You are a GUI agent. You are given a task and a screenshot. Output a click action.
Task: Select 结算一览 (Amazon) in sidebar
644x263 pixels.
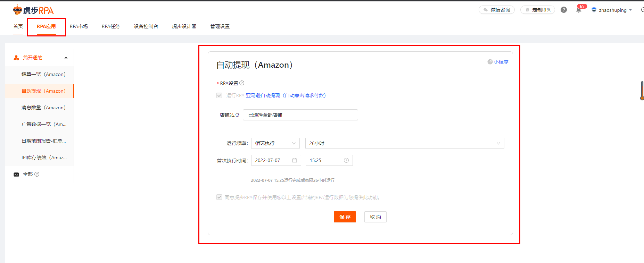[40, 74]
